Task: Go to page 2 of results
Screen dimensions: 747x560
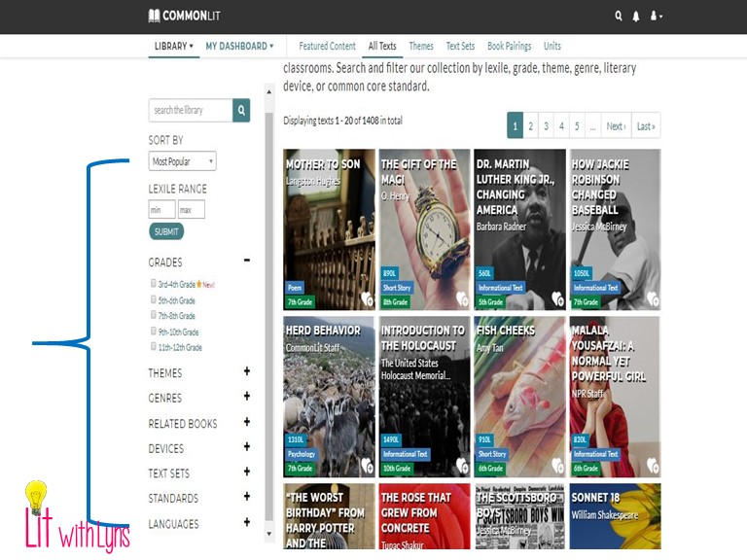Action: coord(530,126)
